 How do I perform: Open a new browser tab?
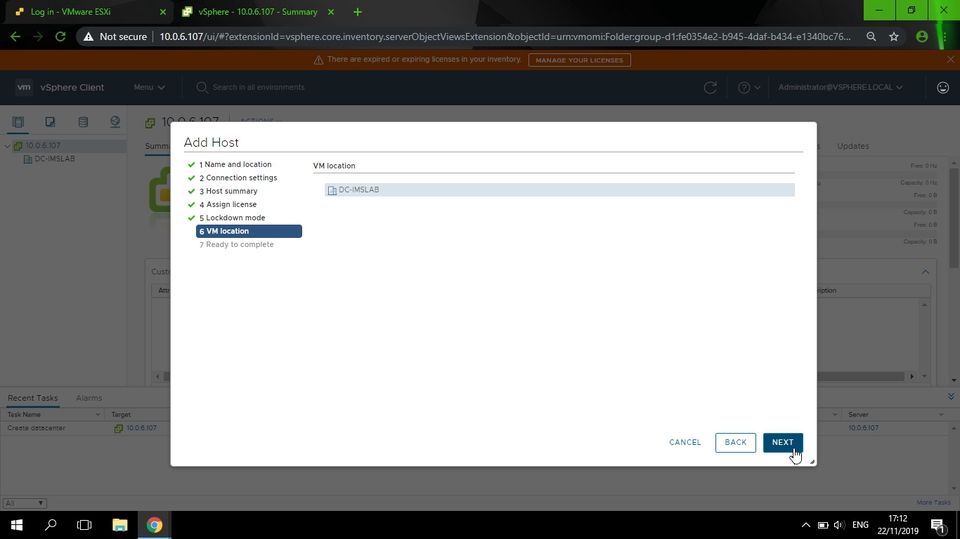coord(358,12)
